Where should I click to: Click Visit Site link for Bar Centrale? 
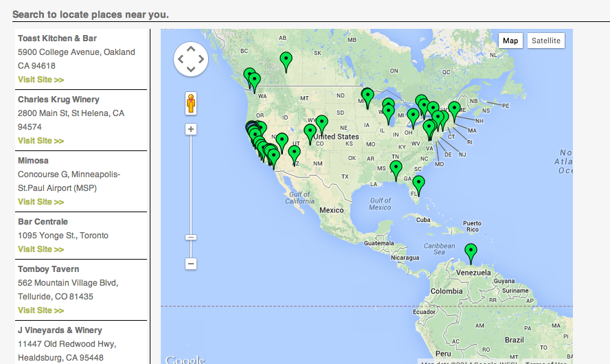(x=41, y=249)
